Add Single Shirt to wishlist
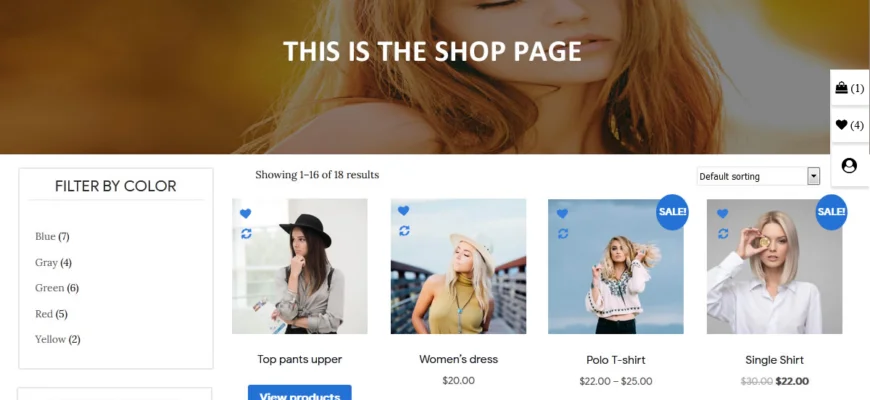 722,213
